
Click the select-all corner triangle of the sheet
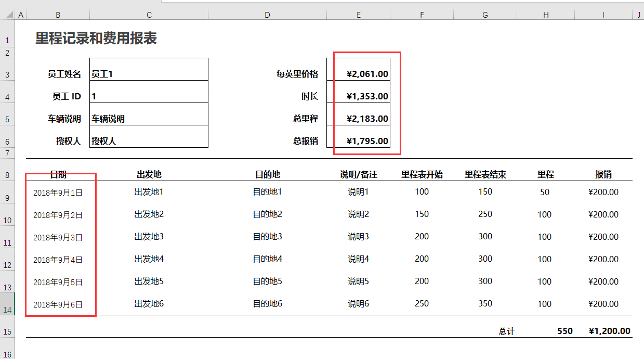(10, 15)
